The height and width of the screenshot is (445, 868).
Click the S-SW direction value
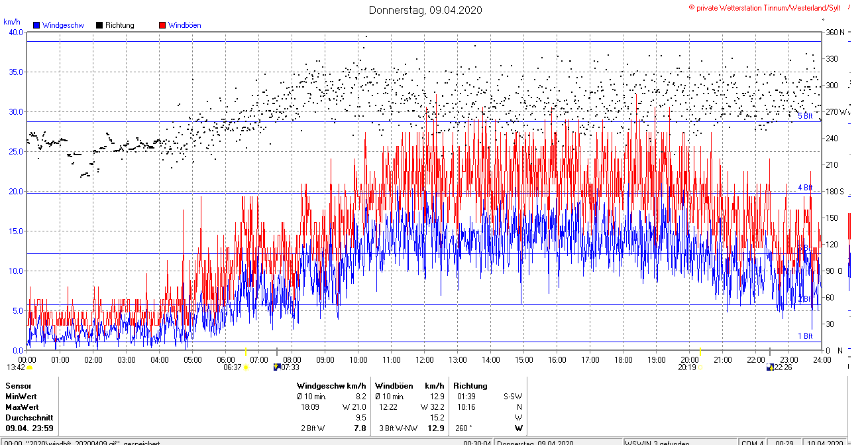(x=513, y=396)
